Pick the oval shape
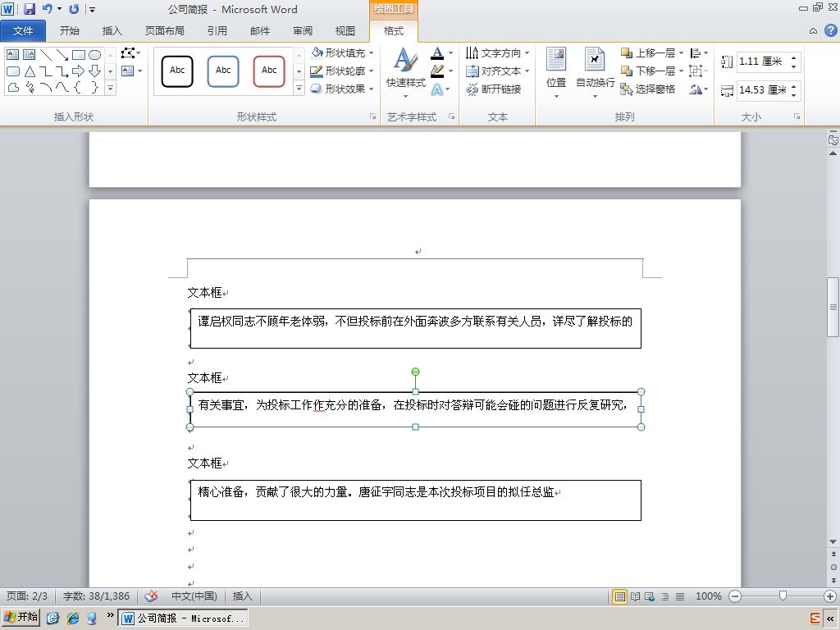 point(95,55)
